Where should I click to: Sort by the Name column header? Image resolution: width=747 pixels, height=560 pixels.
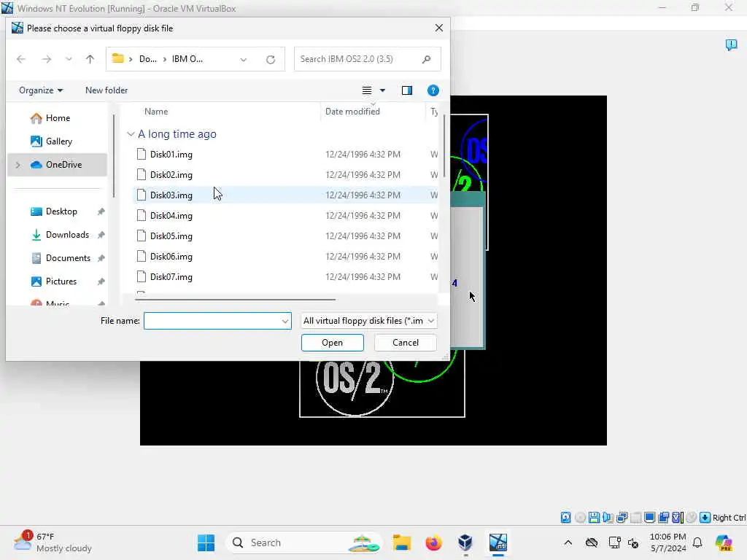(x=156, y=112)
